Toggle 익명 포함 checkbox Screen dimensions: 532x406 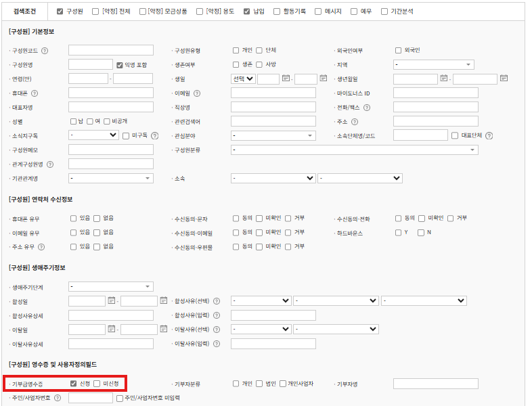[119, 65]
